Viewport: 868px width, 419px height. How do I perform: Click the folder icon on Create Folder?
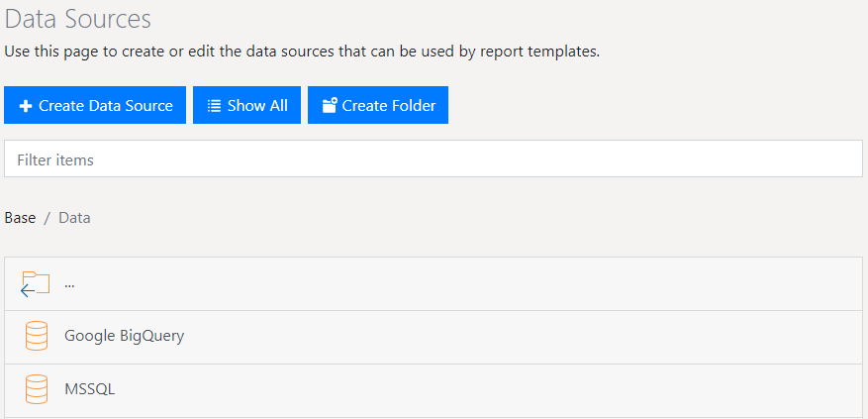(x=330, y=106)
